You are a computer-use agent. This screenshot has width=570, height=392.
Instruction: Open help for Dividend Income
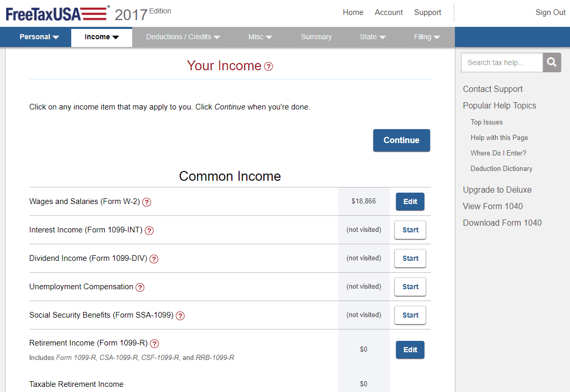[x=154, y=259]
